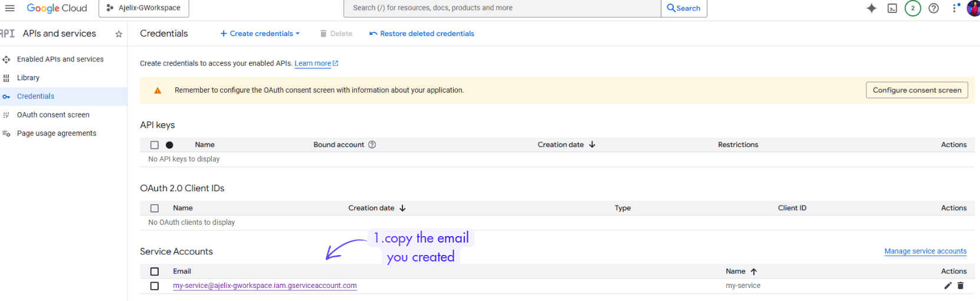Open Gemini AI assistant sparkle icon

[871, 8]
